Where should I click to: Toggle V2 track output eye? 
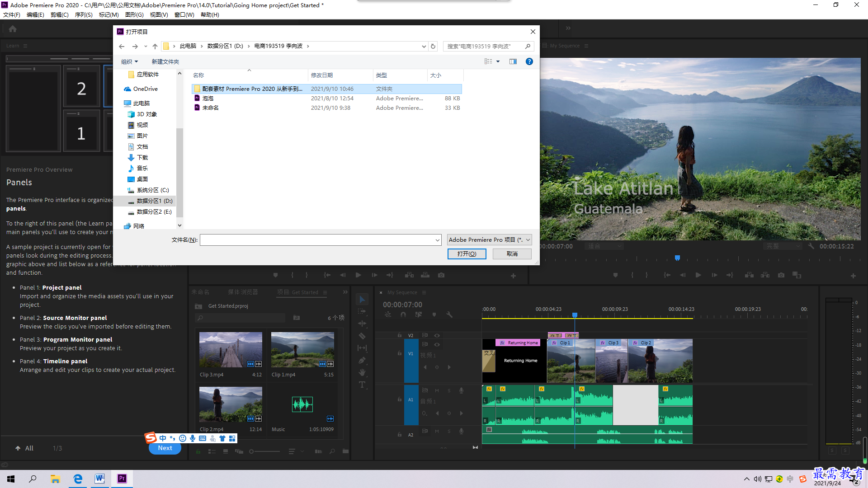(437, 335)
